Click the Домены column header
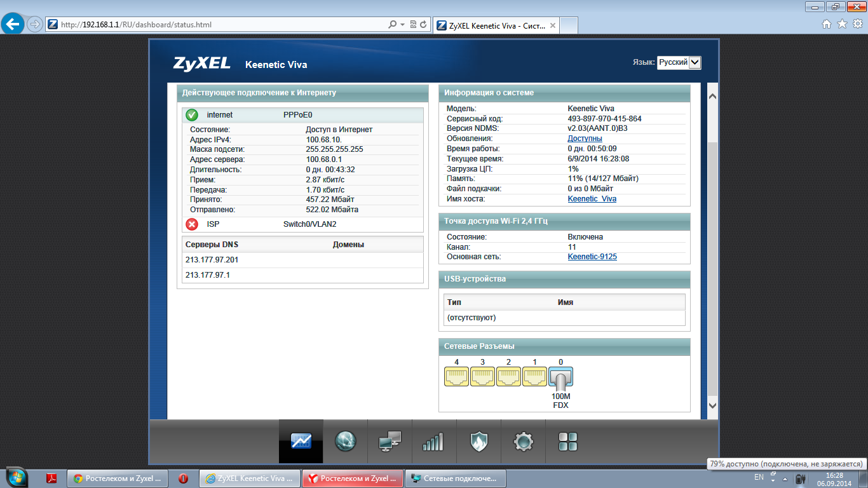 pos(348,245)
